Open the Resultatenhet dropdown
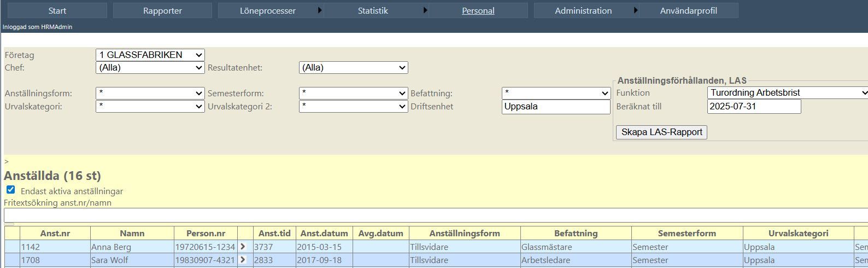The height and width of the screenshot is (268, 868). pyautogui.click(x=353, y=68)
